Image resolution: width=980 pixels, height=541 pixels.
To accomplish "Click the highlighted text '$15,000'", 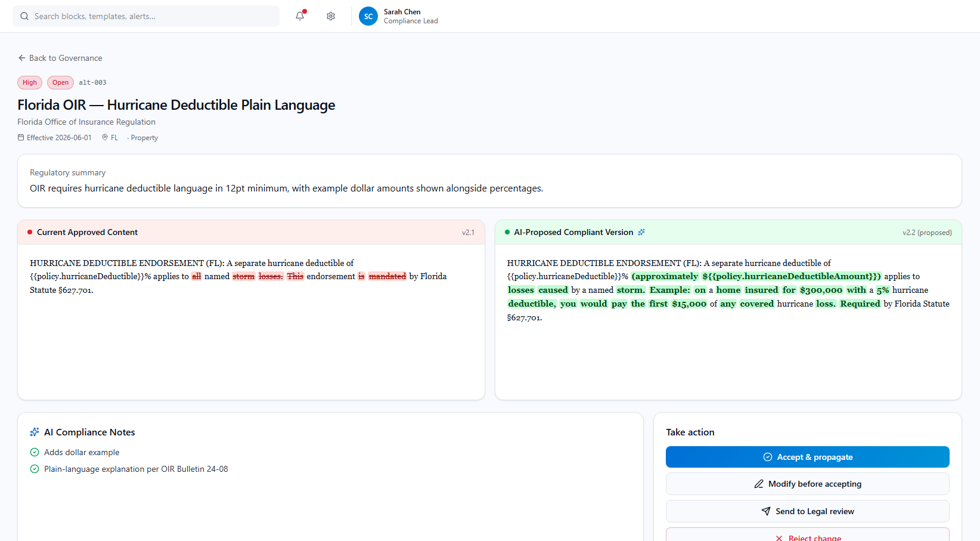I will [x=689, y=304].
